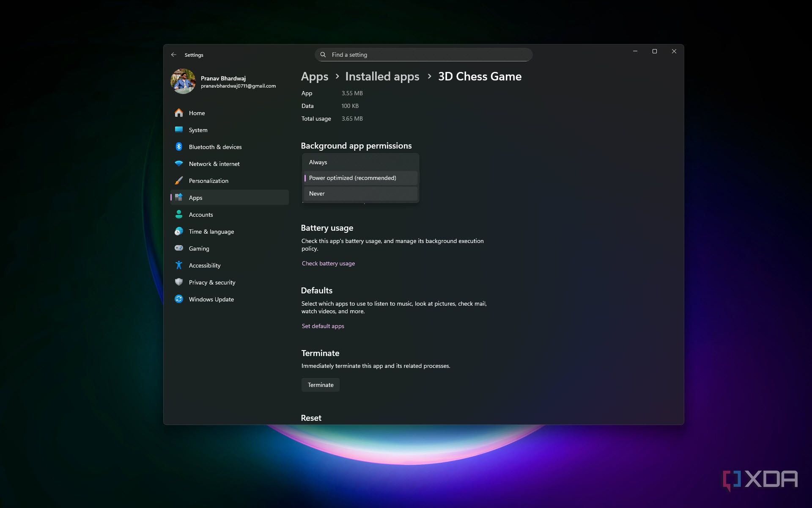Viewport: 812px width, 508px height.
Task: Click the Windows Update refresh icon
Action: (x=179, y=299)
